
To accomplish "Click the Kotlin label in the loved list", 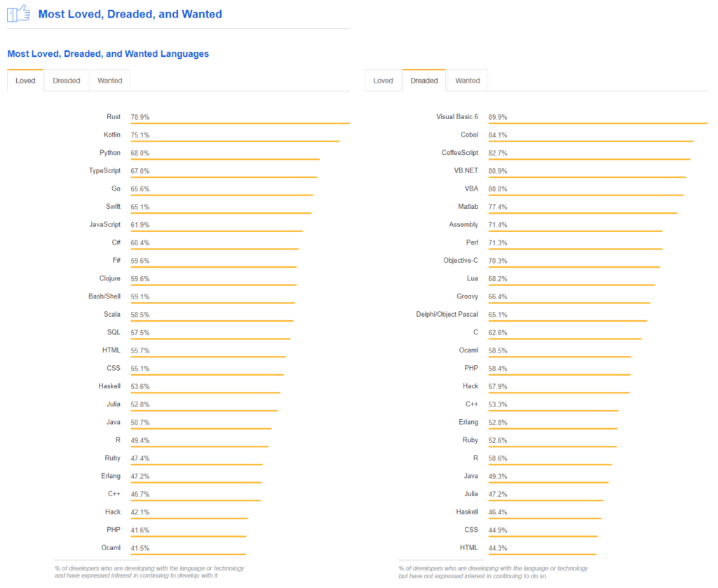I will click(x=112, y=135).
